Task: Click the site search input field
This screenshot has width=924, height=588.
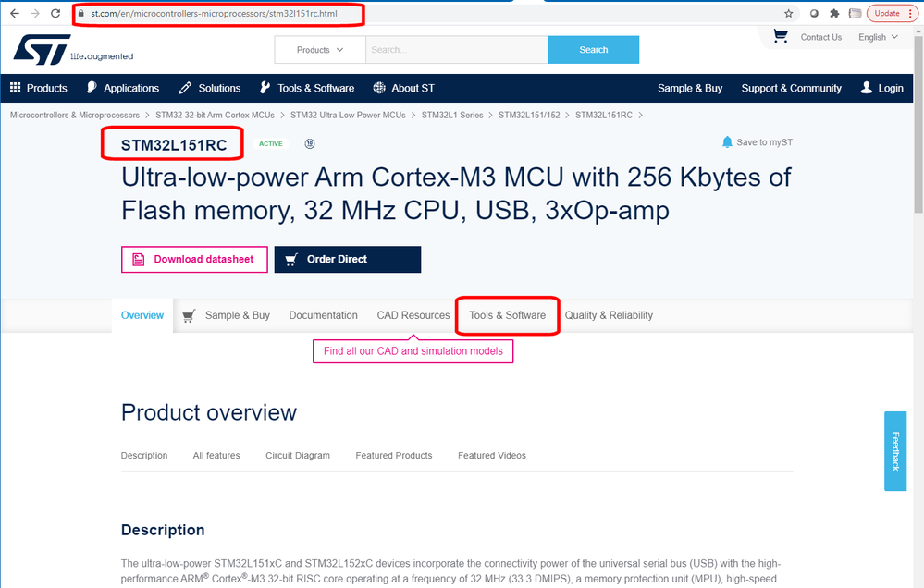Action: pos(457,50)
